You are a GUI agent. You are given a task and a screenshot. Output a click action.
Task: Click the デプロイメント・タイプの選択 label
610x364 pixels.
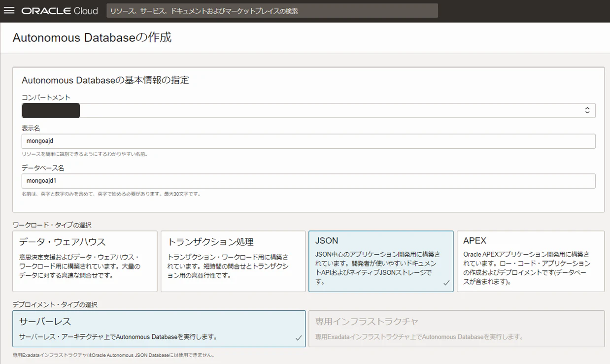tap(55, 305)
